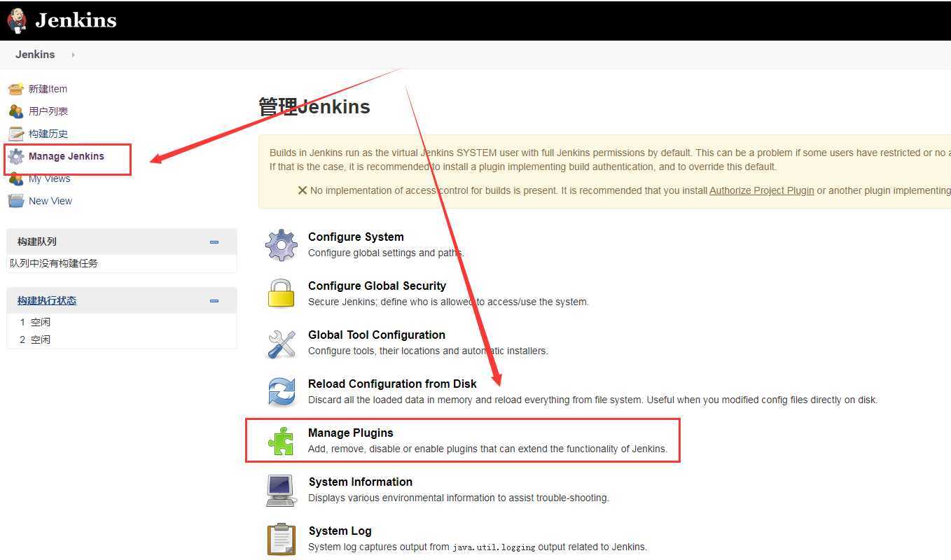The height and width of the screenshot is (560, 951).
Task: Click the Jenkins butler logo icon
Action: pyautogui.click(x=17, y=21)
